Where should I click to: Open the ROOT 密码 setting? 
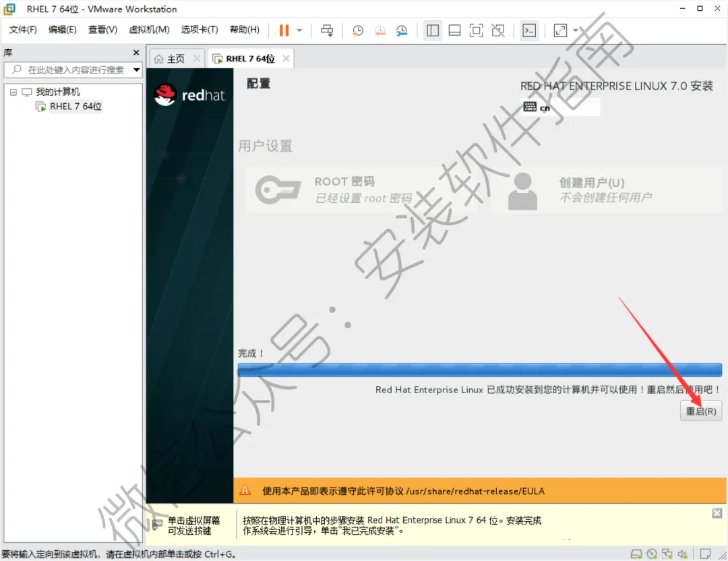362,190
